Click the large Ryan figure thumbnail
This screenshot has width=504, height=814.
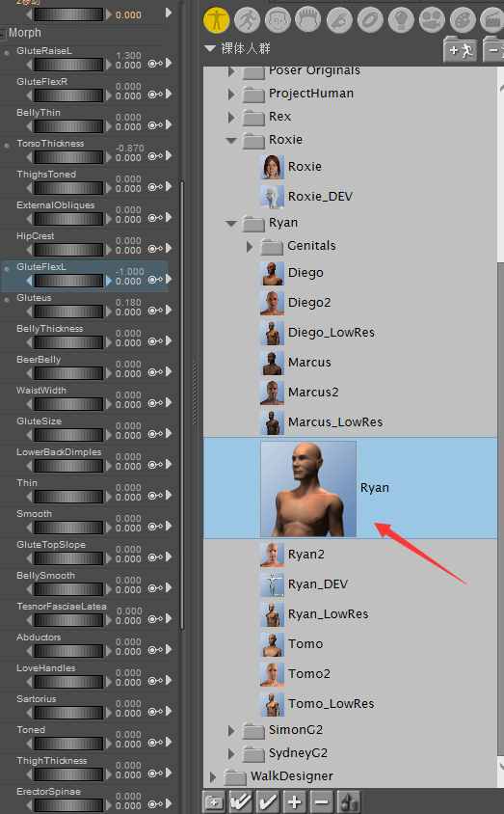tap(308, 489)
